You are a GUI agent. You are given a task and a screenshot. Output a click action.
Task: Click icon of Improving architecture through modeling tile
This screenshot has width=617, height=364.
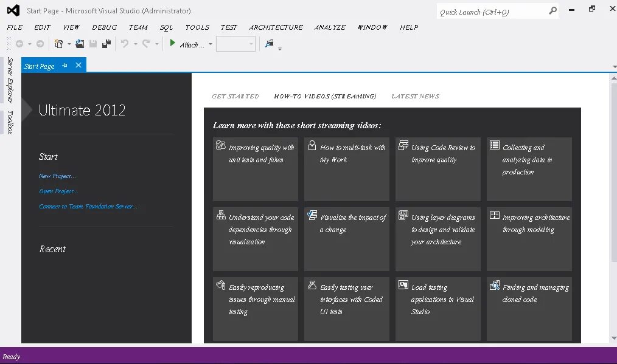pyautogui.click(x=495, y=215)
